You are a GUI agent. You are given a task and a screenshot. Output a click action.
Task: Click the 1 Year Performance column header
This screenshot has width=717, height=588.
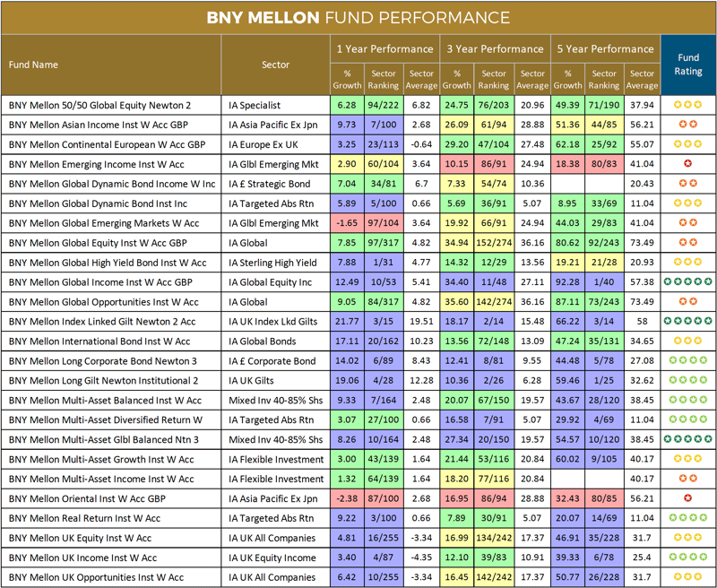(x=384, y=48)
